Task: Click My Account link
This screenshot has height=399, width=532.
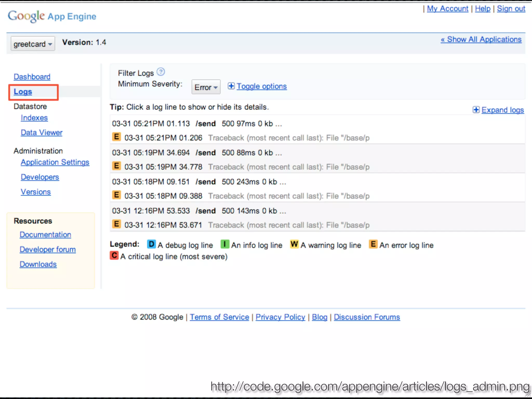Action: pyautogui.click(x=448, y=9)
